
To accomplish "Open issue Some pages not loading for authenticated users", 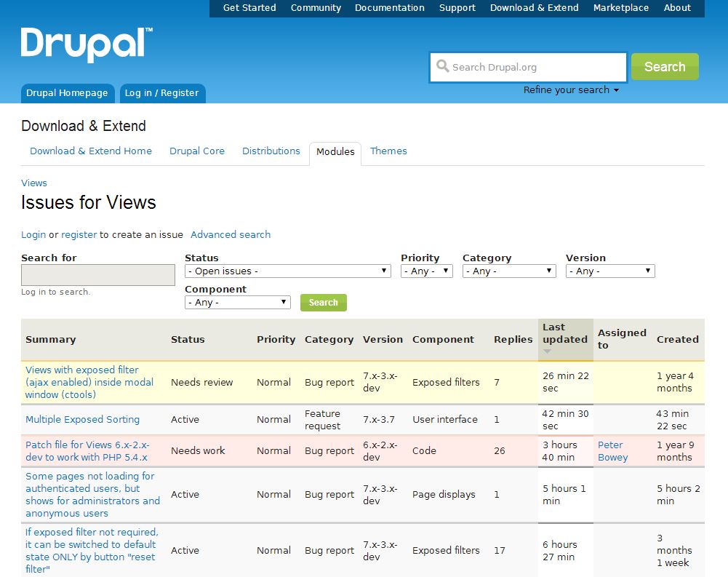I will tap(92, 494).
